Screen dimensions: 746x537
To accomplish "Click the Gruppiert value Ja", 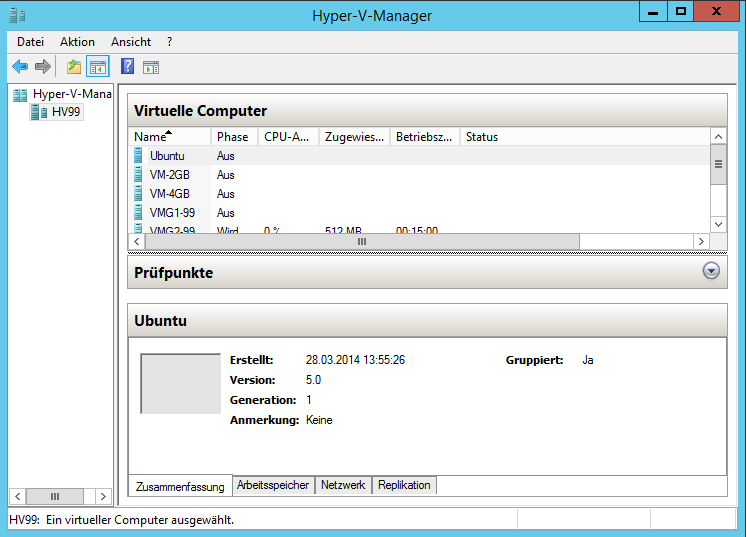I will tap(588, 360).
